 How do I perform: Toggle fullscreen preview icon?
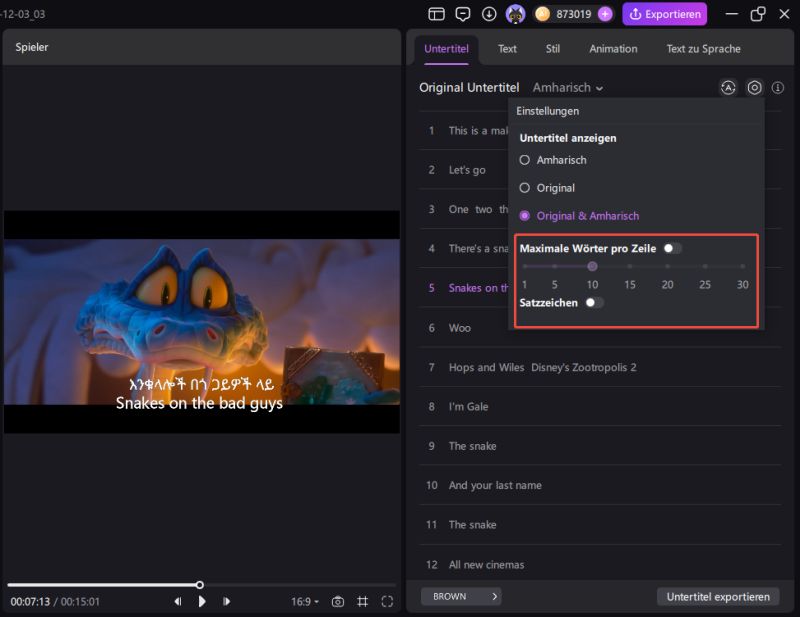point(386,601)
